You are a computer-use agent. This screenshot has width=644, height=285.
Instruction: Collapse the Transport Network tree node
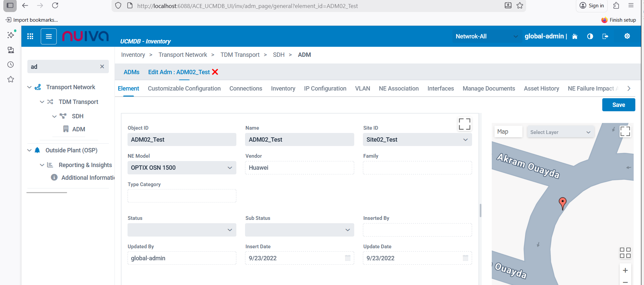click(29, 87)
